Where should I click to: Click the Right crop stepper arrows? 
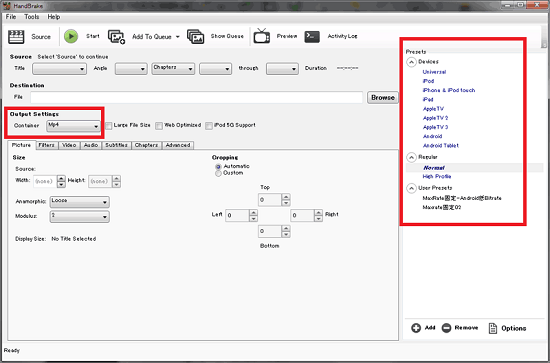tap(318, 215)
